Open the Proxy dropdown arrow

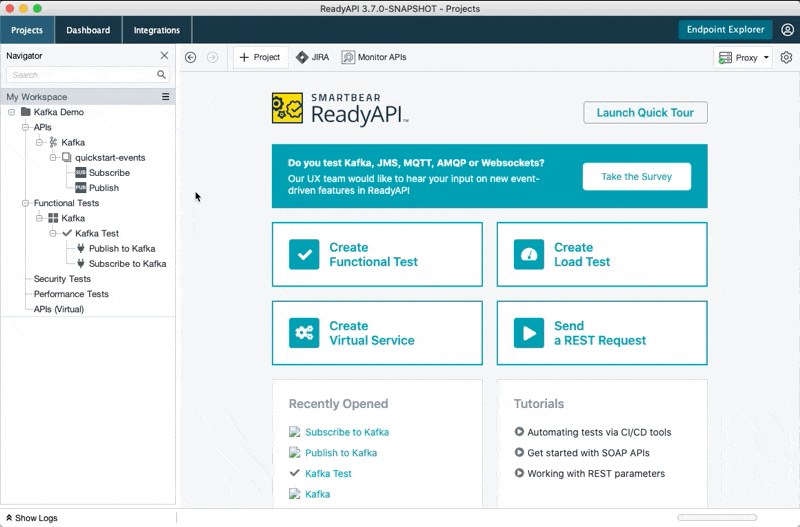[766, 58]
